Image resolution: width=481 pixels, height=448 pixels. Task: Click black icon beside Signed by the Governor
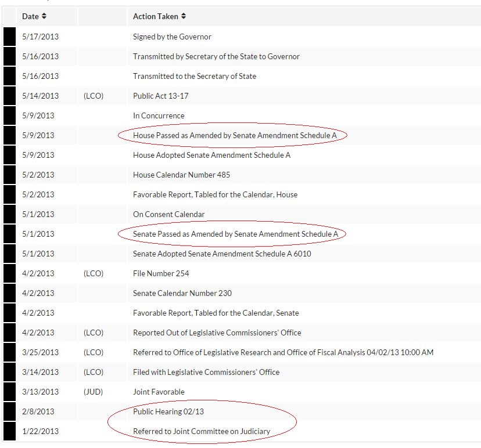(x=9, y=37)
